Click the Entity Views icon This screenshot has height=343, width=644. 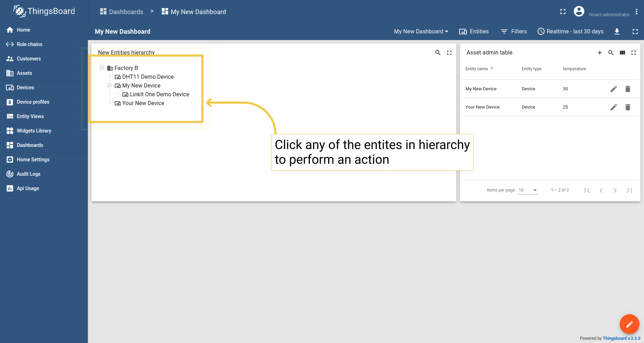click(10, 116)
